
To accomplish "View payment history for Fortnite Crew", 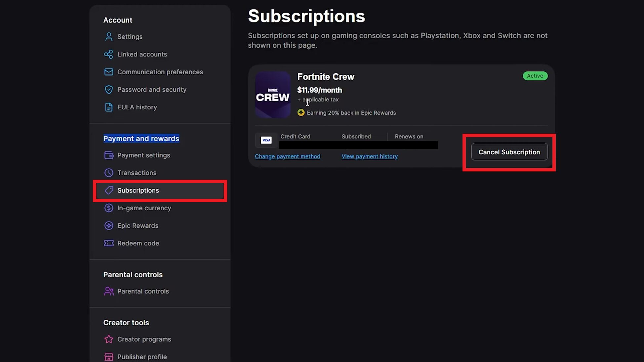I will (x=369, y=156).
